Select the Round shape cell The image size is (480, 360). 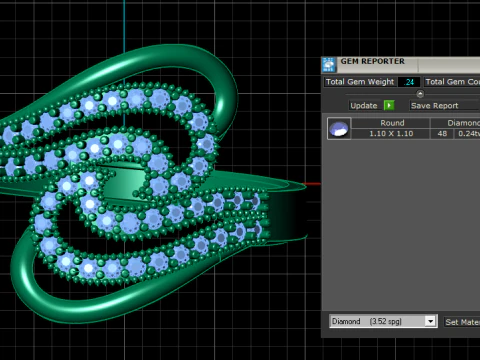pyautogui.click(x=391, y=123)
